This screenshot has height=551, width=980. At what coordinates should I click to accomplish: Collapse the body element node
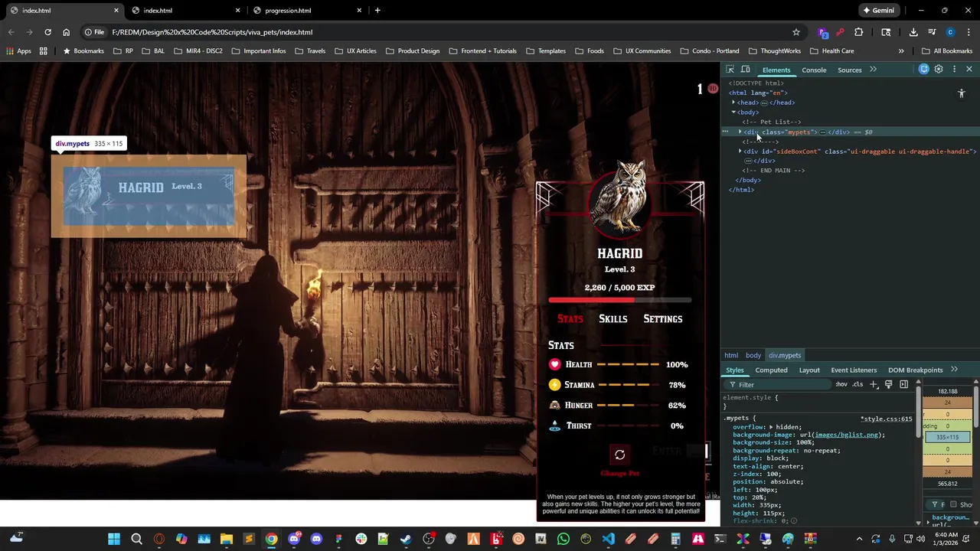coord(733,112)
